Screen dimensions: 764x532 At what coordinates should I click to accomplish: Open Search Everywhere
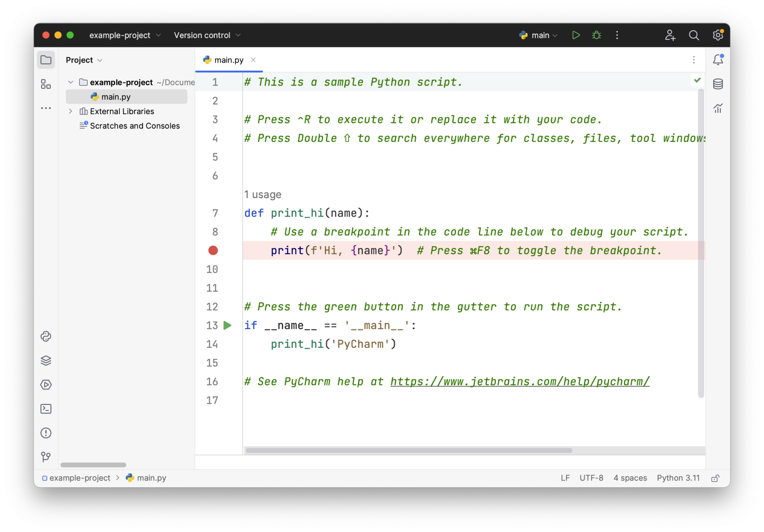pyautogui.click(x=694, y=35)
